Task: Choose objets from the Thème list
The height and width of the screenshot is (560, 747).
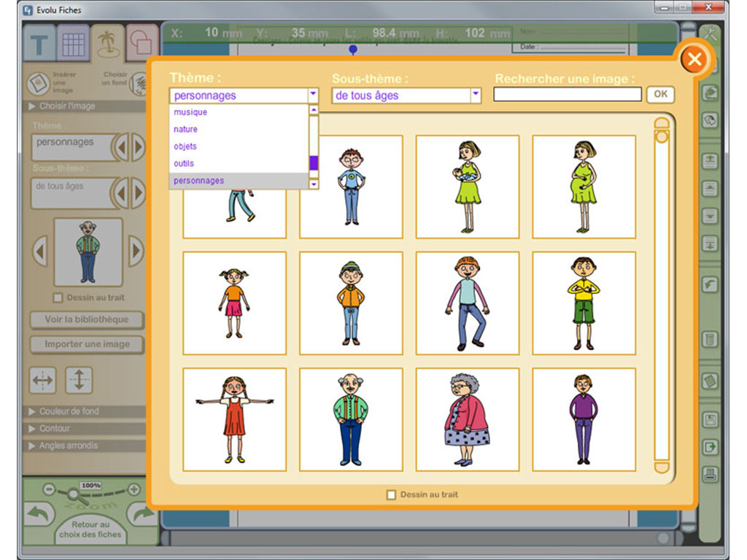Action: pyautogui.click(x=185, y=147)
